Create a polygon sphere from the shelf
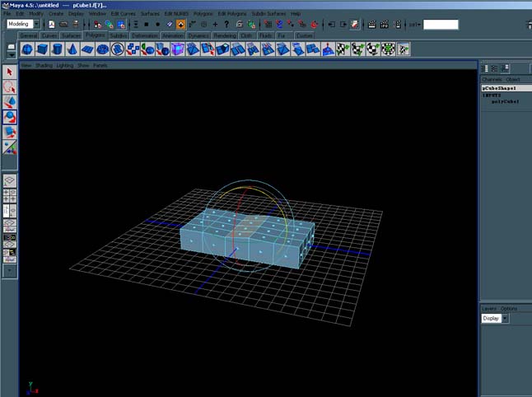The image size is (532, 397). tap(27, 49)
